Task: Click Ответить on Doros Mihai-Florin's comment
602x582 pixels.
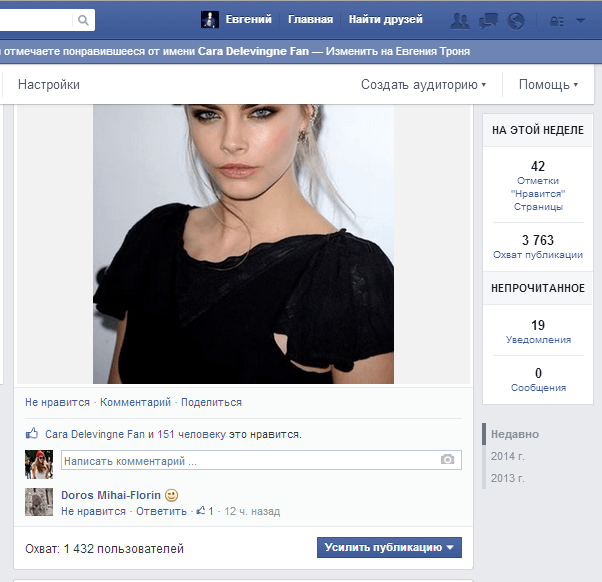Action: click(162, 511)
